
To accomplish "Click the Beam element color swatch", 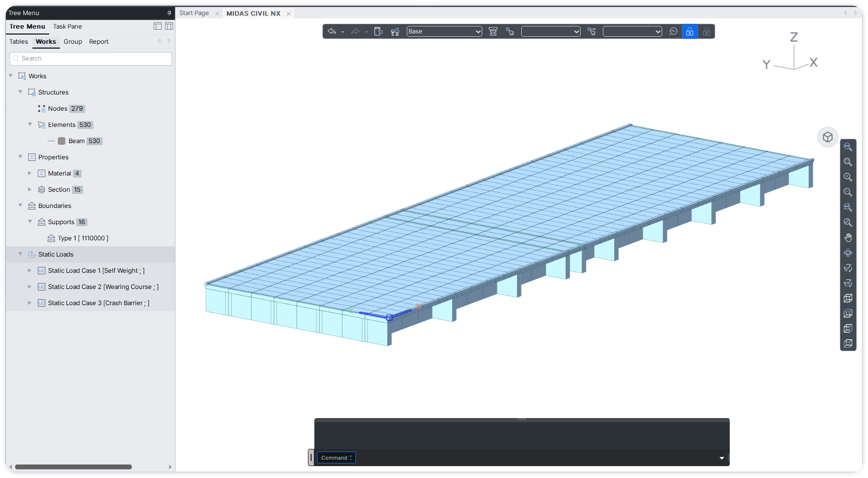I will 62,141.
